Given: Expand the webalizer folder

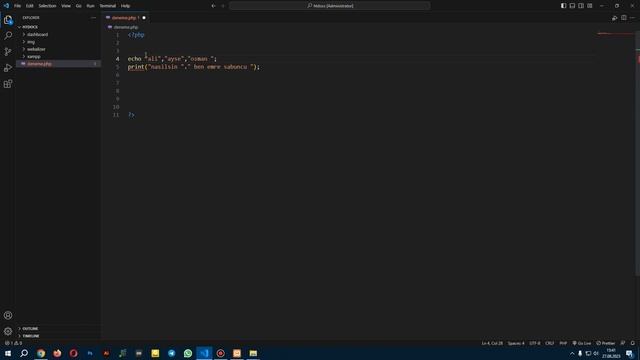Looking at the screenshot, I should tap(36, 49).
